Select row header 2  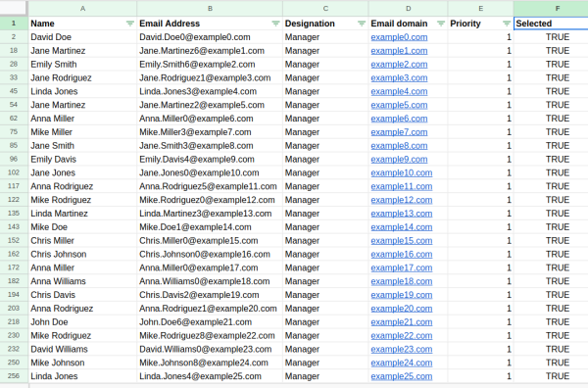pos(14,36)
